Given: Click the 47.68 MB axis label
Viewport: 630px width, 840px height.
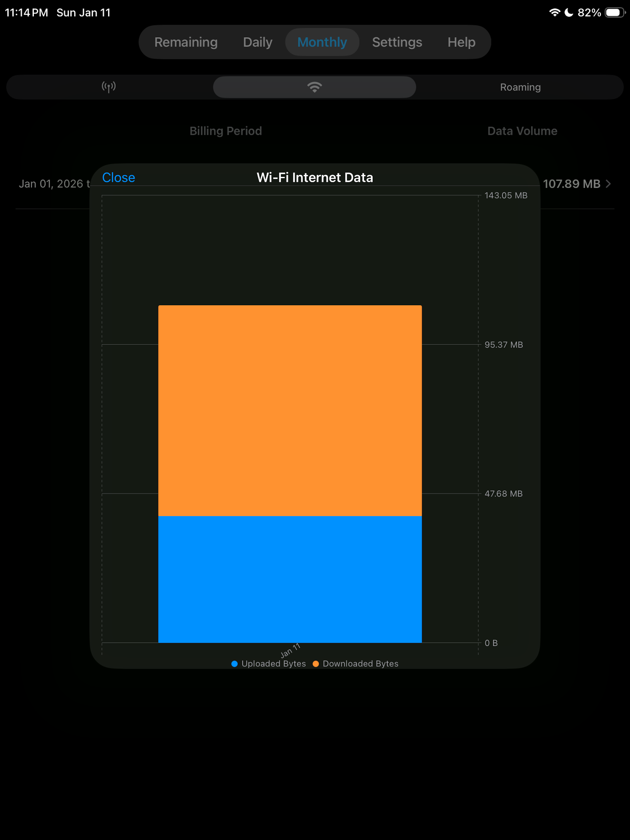Looking at the screenshot, I should (x=504, y=493).
